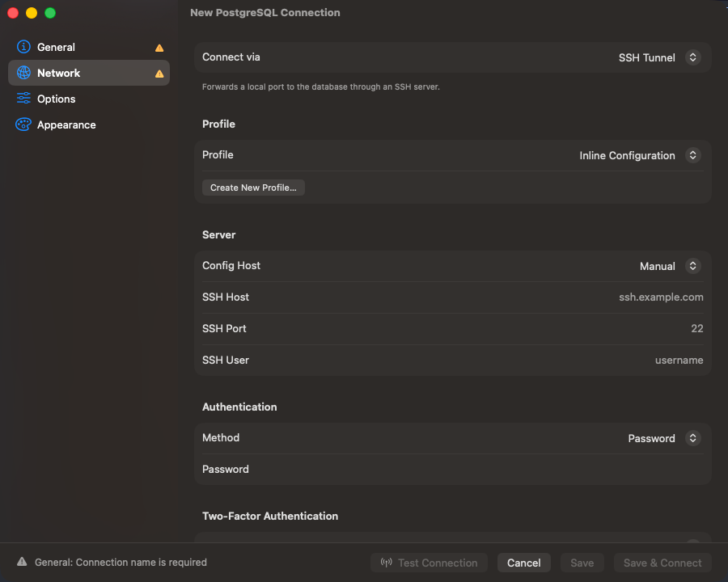Focus the SSH User field
This screenshot has width=728, height=582.
pos(453,361)
